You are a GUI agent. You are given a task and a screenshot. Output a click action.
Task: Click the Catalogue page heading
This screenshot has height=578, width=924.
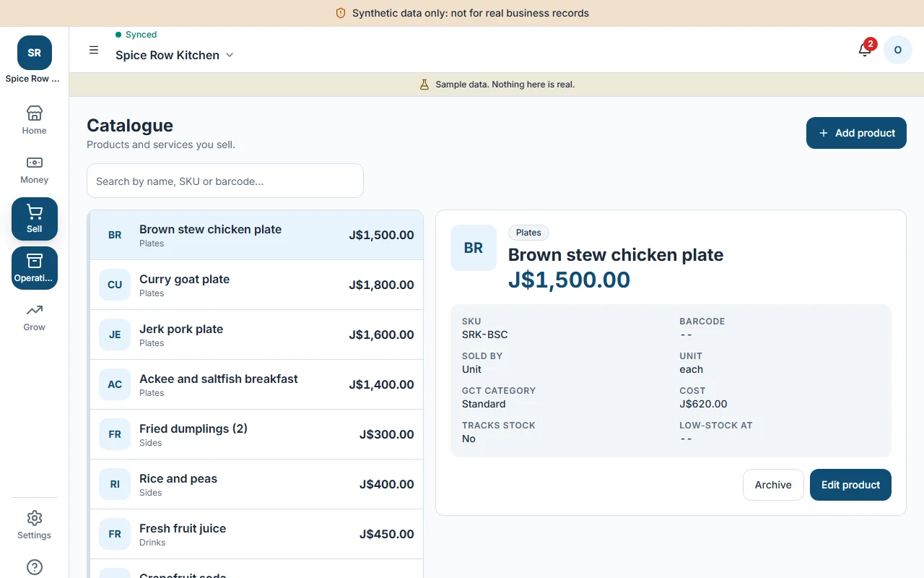(x=130, y=125)
